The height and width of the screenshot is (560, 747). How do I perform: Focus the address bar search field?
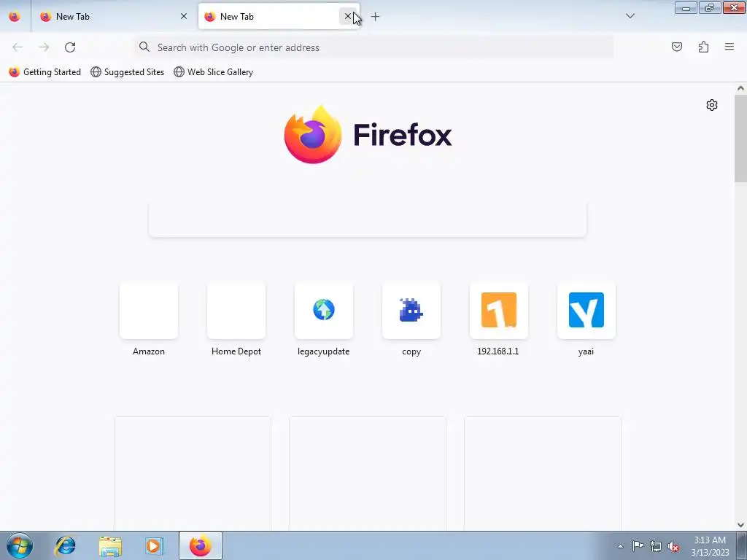pos(373,47)
